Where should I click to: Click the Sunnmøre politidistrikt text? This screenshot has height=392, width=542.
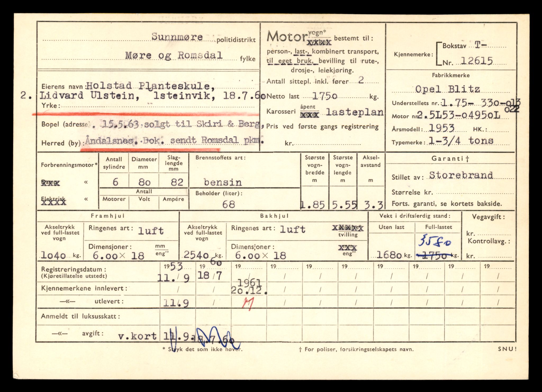click(x=177, y=37)
